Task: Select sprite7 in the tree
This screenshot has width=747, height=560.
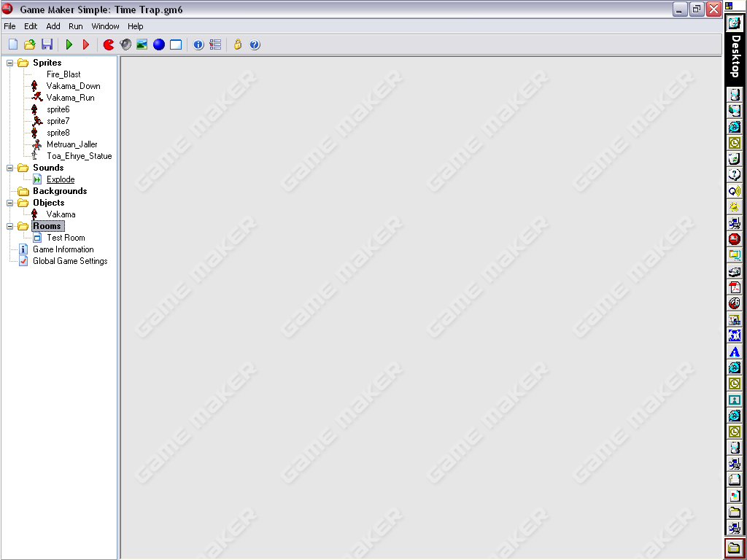Action: (x=58, y=121)
